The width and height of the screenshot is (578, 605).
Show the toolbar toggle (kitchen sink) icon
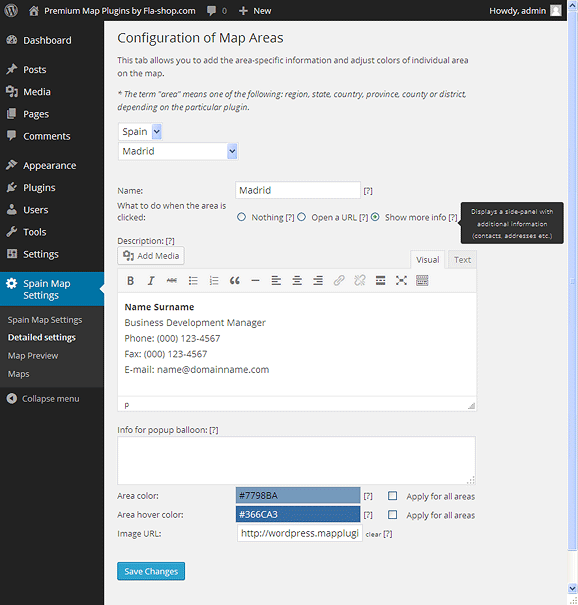click(x=422, y=281)
